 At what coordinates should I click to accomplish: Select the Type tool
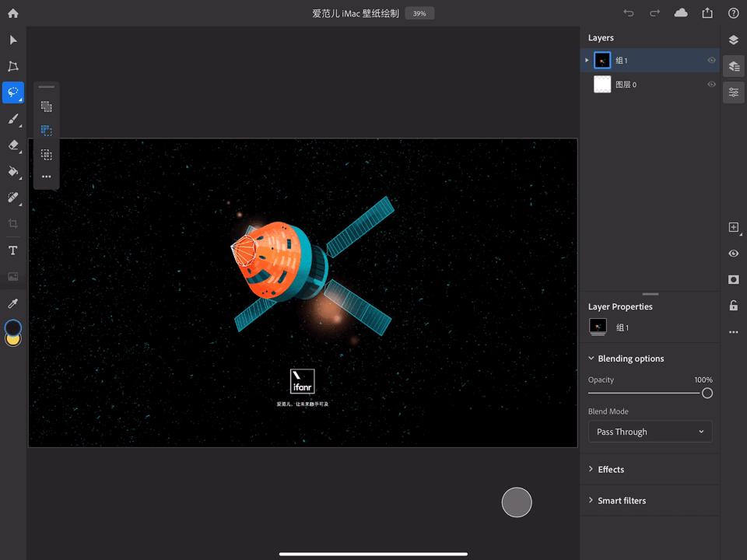click(12, 250)
